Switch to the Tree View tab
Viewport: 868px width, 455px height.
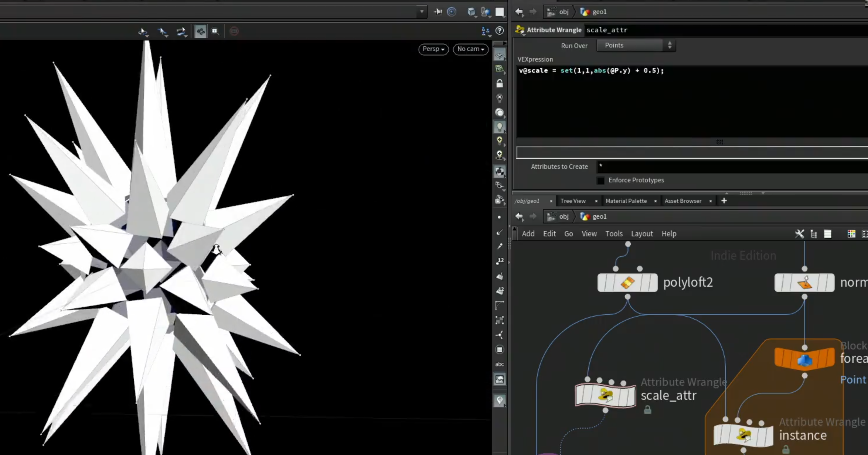pyautogui.click(x=573, y=201)
